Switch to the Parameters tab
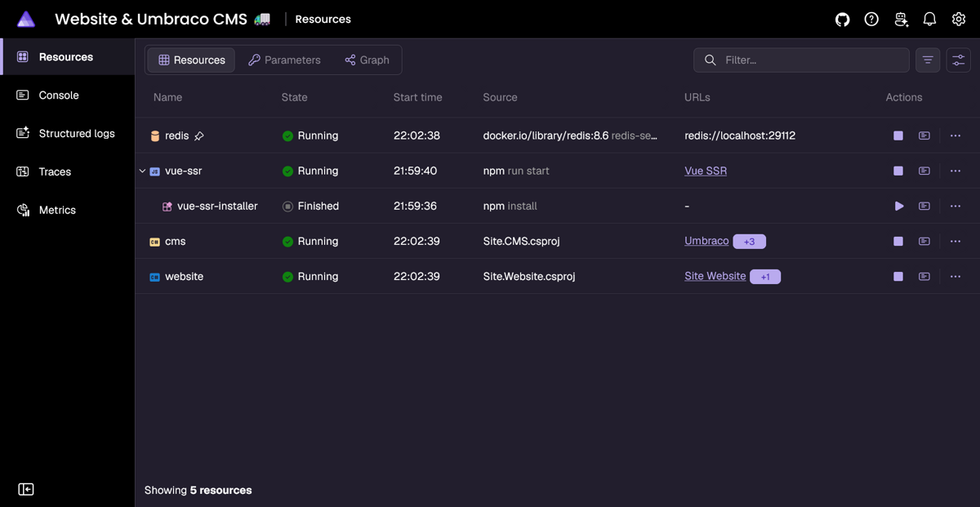Viewport: 980px width, 507px height. [284, 60]
